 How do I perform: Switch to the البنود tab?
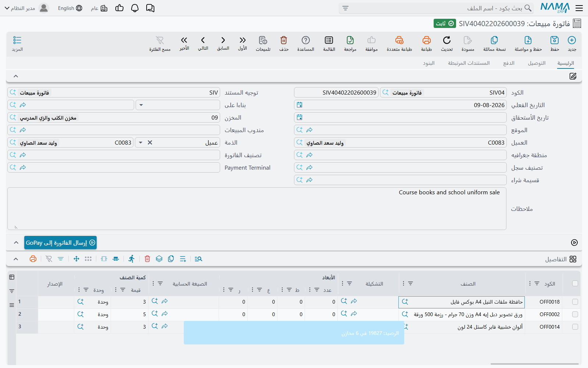click(x=429, y=63)
